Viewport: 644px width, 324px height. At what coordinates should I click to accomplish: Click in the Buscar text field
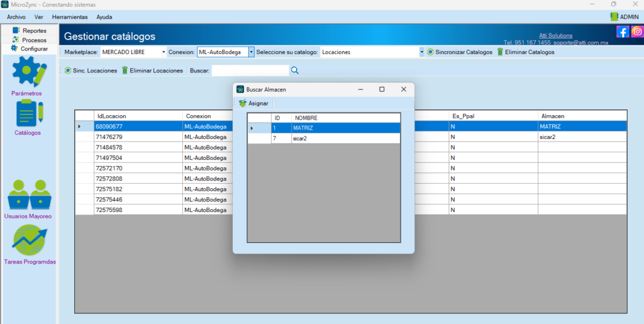250,70
